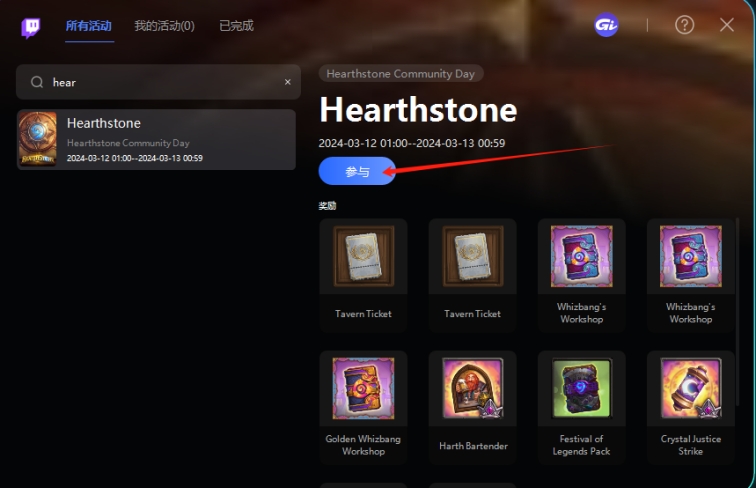The height and width of the screenshot is (488, 756).
Task: Switch to the 我的活动(0) tab
Action: point(164,26)
